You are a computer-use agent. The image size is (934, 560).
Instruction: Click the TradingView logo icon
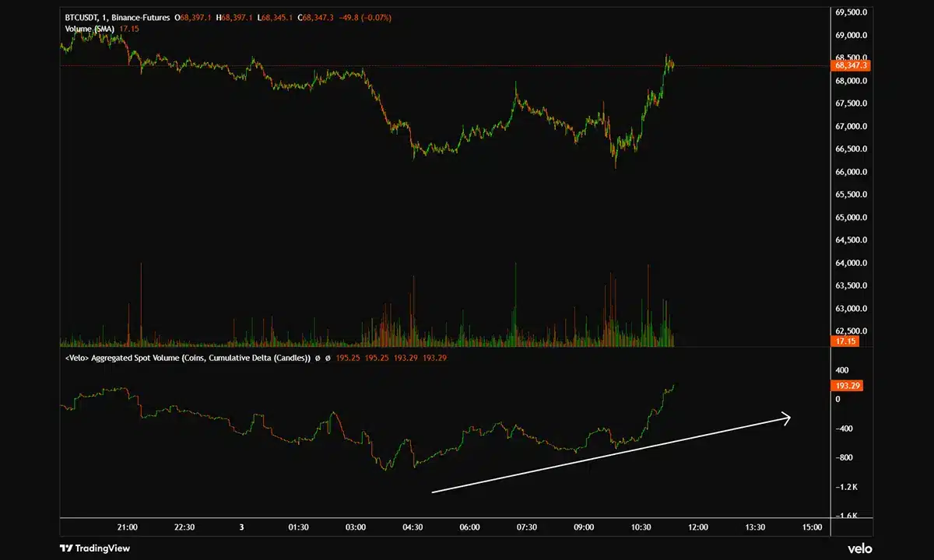[68, 548]
